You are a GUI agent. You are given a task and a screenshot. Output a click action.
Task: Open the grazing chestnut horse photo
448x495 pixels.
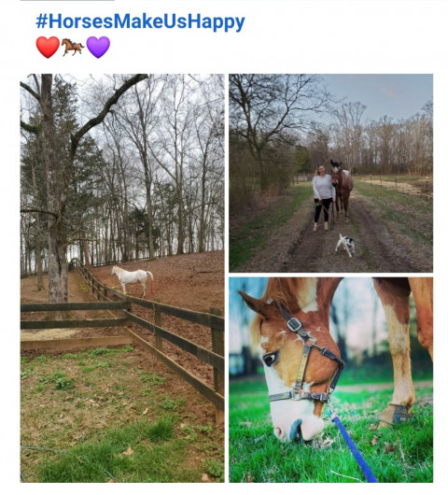pyautogui.click(x=331, y=380)
